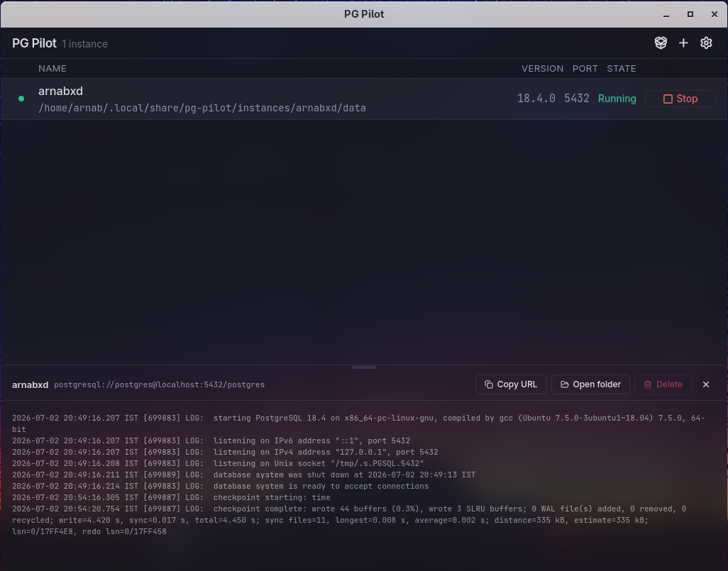Screen dimensions: 728x571
Task: Click the Running state label
Action: [617, 99]
